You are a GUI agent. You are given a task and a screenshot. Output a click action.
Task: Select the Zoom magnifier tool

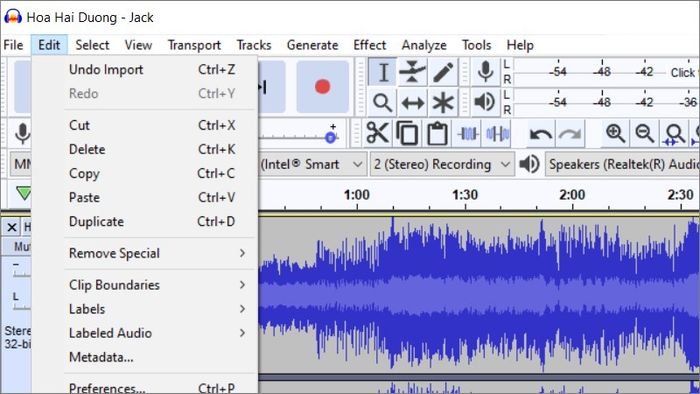pyautogui.click(x=383, y=103)
